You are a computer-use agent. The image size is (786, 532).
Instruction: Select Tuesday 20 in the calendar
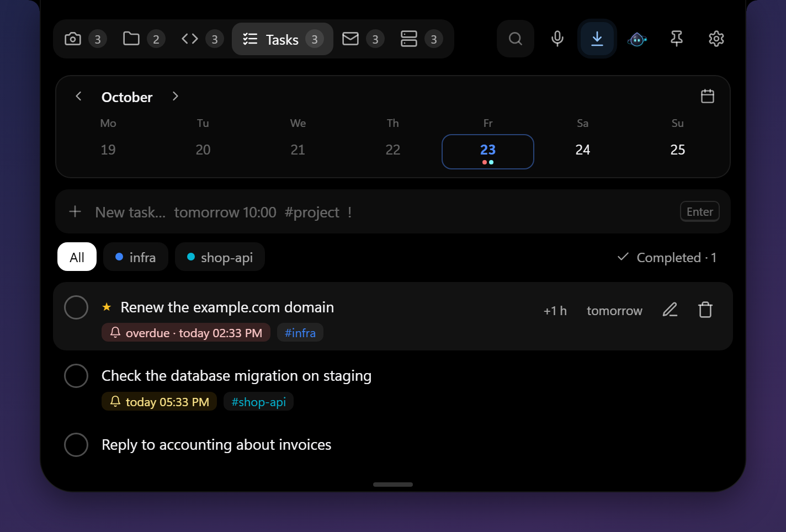(203, 150)
